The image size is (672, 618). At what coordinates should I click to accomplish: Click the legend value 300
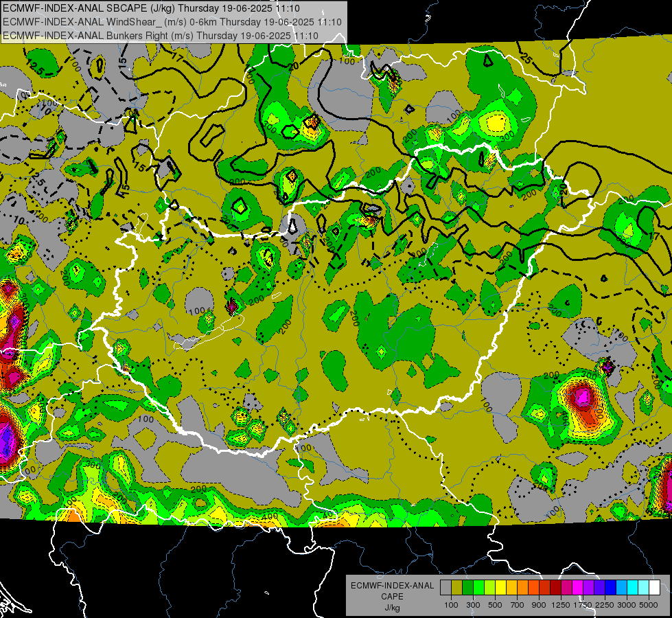[x=473, y=605]
